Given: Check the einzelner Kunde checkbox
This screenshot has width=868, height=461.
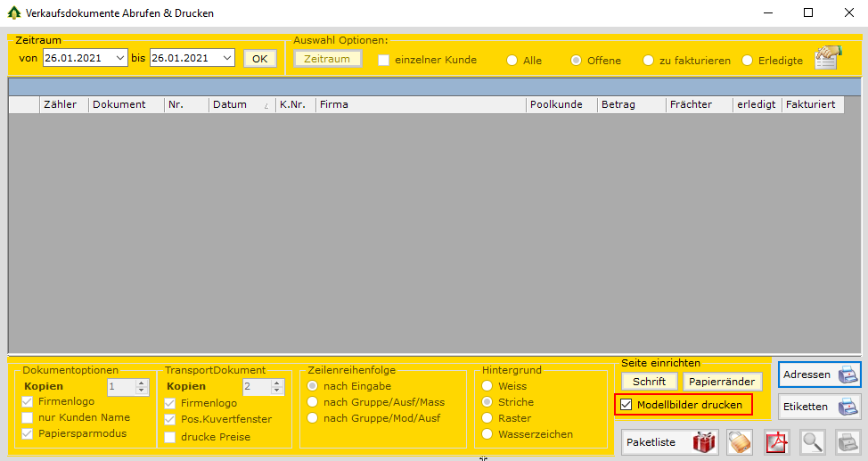Looking at the screenshot, I should click(383, 60).
